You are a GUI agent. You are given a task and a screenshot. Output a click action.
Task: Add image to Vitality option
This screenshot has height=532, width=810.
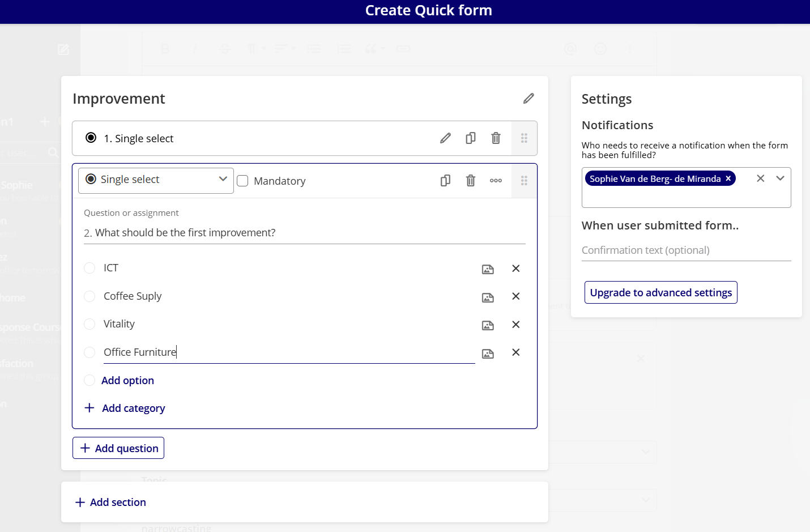pos(488,325)
